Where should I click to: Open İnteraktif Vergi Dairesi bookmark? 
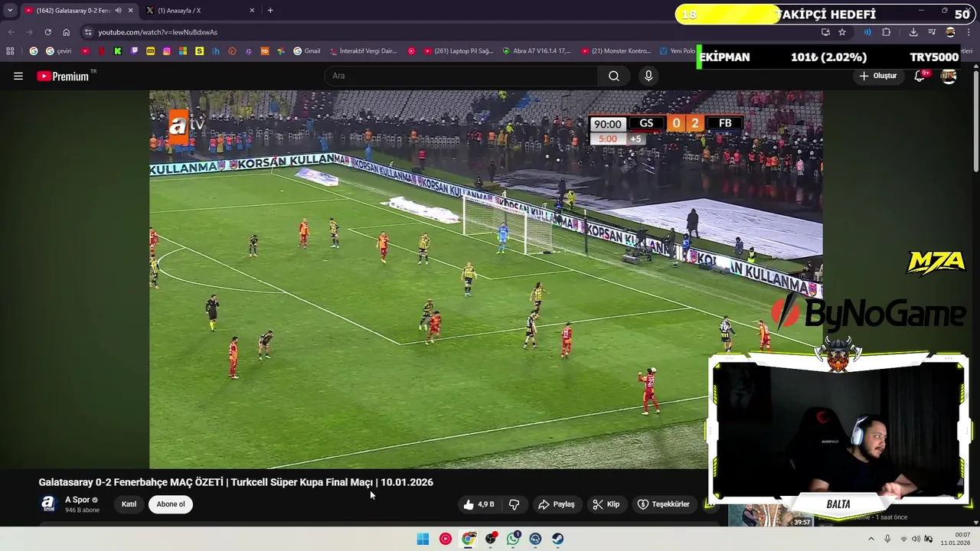point(364,51)
